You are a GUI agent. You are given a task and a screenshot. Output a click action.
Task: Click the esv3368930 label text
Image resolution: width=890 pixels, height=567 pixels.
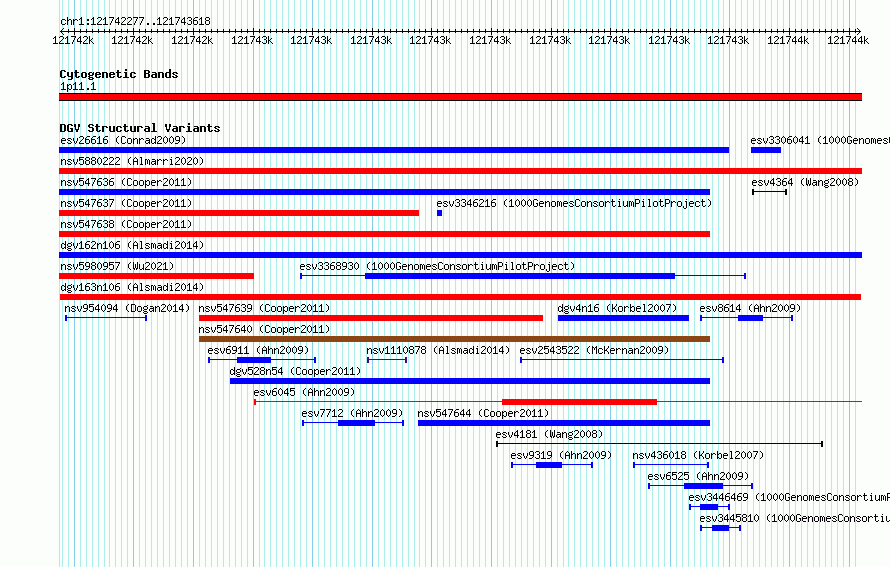click(x=438, y=266)
